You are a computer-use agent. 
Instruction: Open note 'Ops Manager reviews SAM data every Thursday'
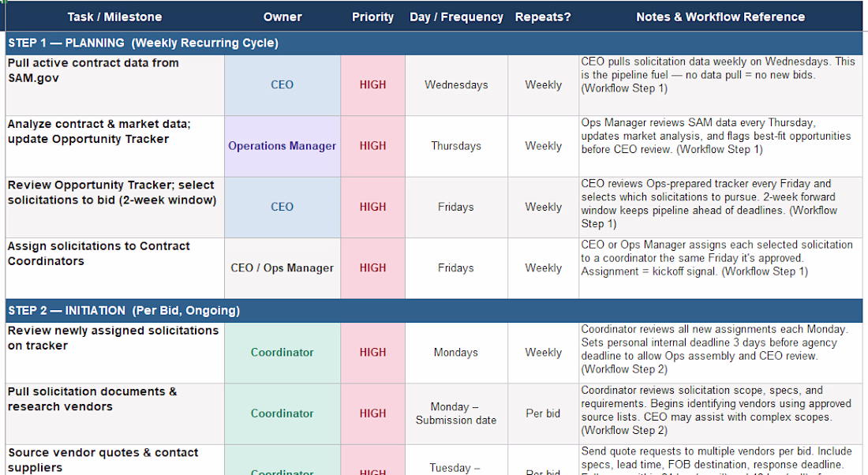(720, 146)
